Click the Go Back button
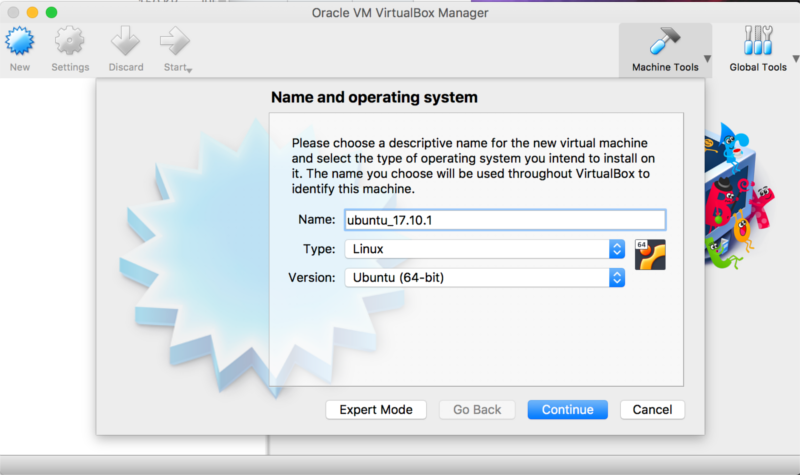Viewport: 800px width, 475px height. (x=477, y=409)
